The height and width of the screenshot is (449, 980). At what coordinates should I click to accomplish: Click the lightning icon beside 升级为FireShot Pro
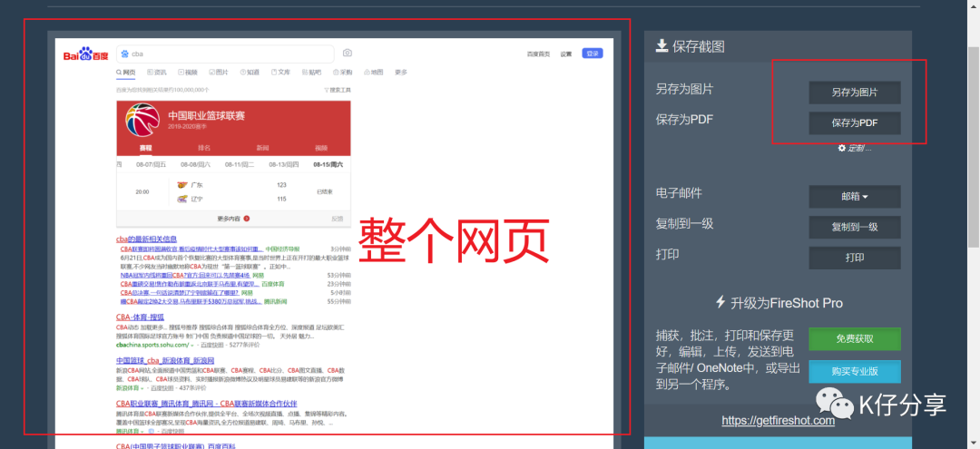pyautogui.click(x=720, y=303)
